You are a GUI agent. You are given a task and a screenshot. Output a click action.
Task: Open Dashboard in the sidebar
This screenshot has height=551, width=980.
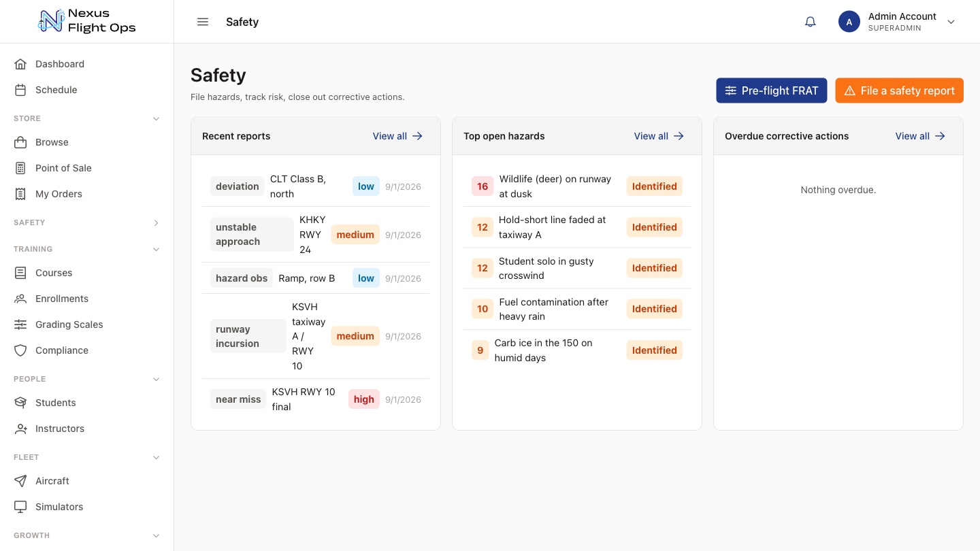(x=87, y=64)
